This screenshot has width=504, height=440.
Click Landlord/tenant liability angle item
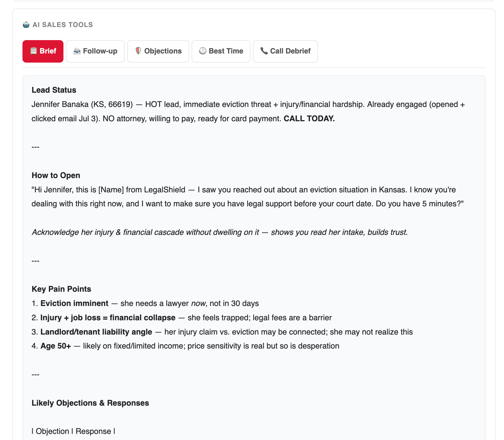tap(96, 332)
